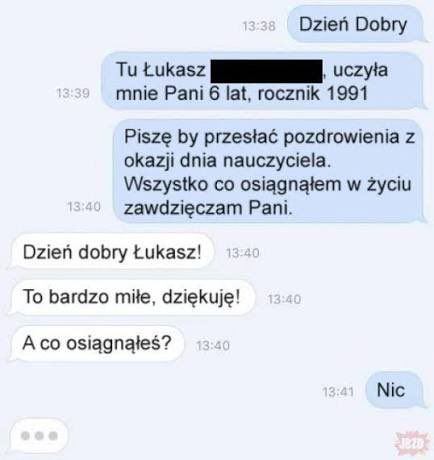Click the phrase 'okazji dnia nauczyciela'

[x=226, y=161]
